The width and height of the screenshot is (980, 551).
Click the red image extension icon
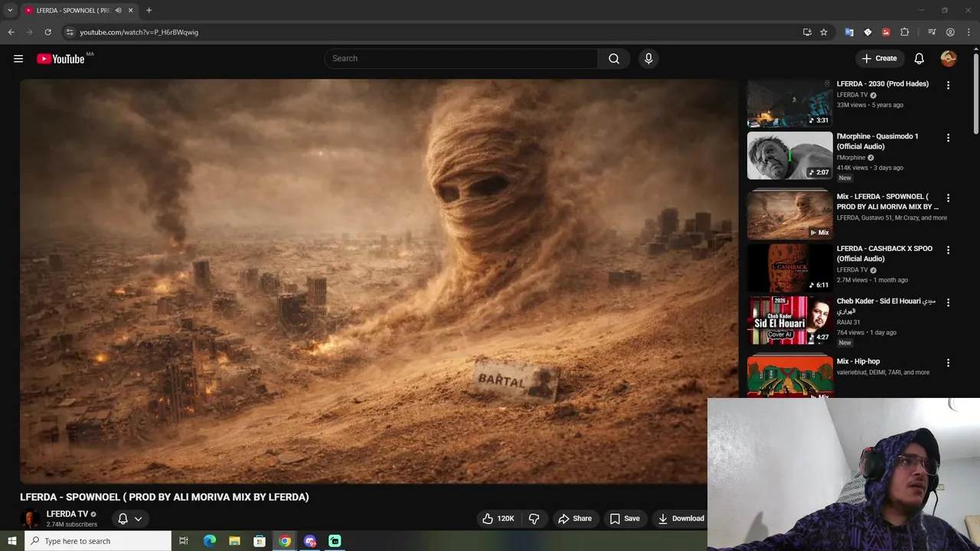[886, 32]
